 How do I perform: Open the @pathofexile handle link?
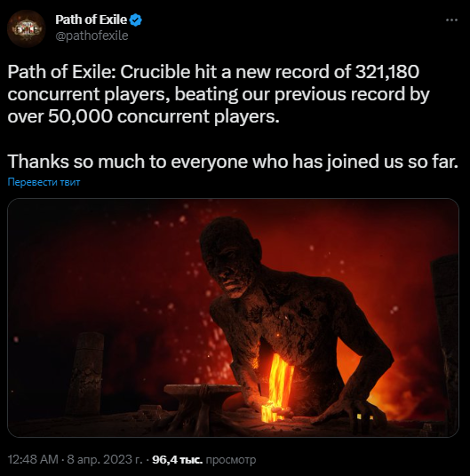click(92, 36)
